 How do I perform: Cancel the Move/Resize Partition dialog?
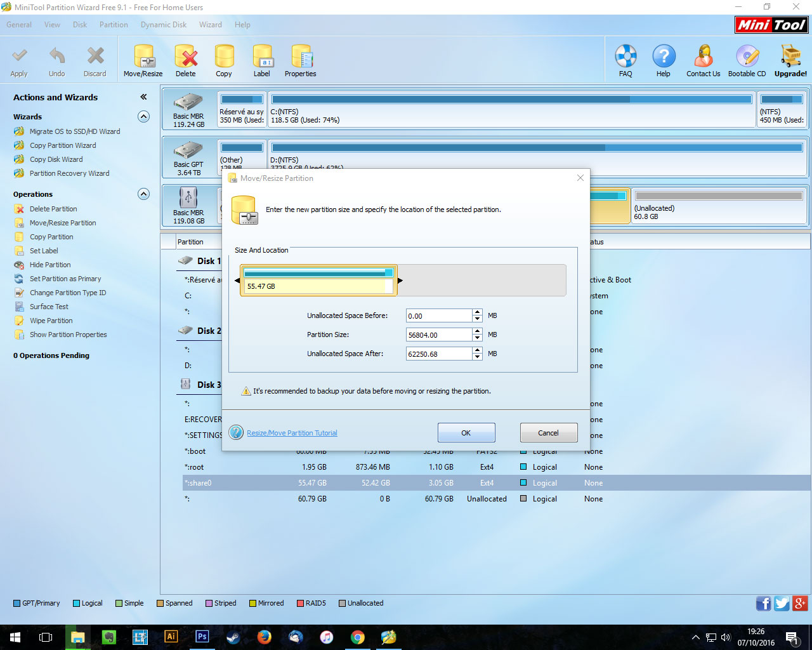pyautogui.click(x=549, y=433)
